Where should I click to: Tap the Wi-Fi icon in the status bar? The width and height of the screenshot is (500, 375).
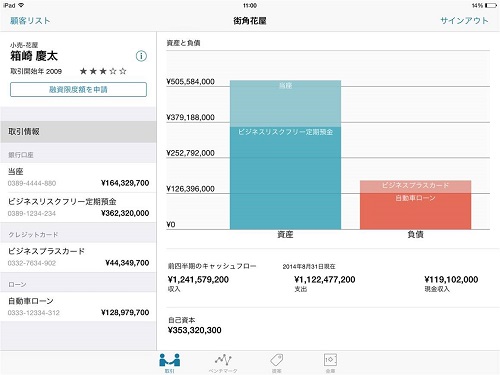(x=21, y=5)
